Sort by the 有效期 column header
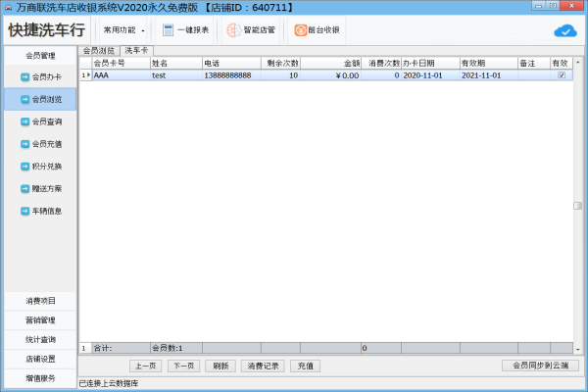 click(x=489, y=64)
